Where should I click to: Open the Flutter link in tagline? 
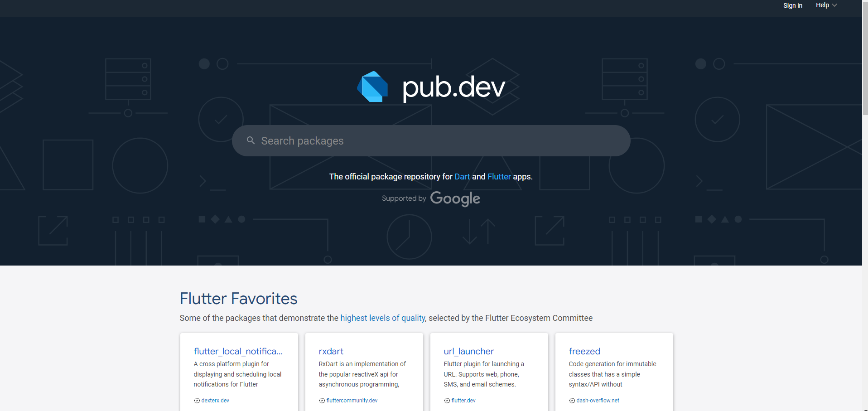coord(499,177)
